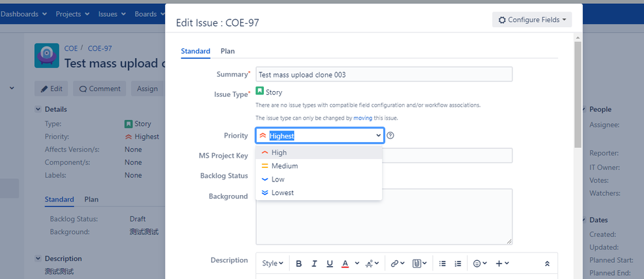Open text color picker arrow
Viewport: 644px width, 279px height.
pos(357,263)
